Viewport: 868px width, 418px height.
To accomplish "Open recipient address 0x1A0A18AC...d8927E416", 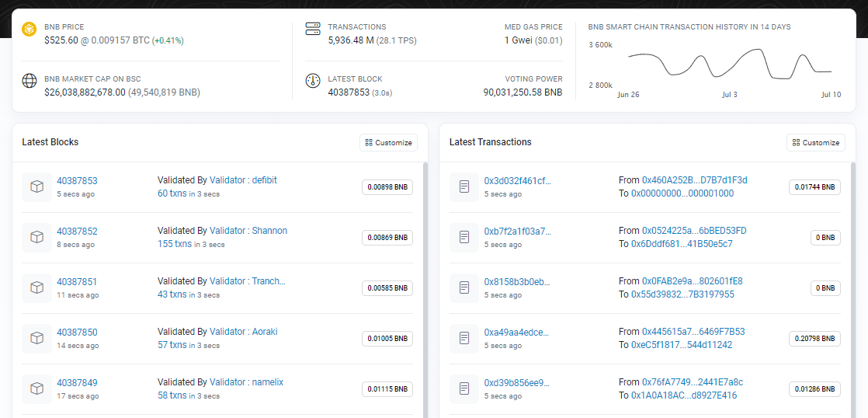I will pyautogui.click(x=684, y=395).
